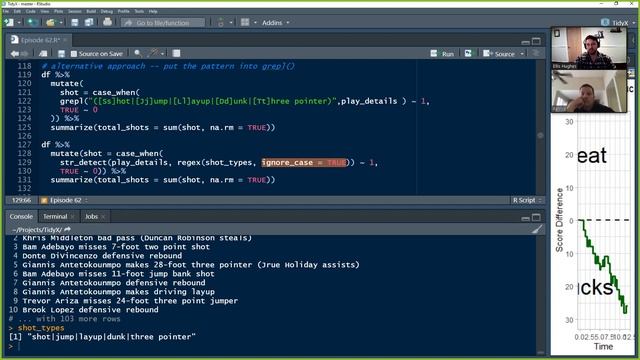Go back to previous source location
The width and height of the screenshot is (640, 360).
[x=14, y=53]
